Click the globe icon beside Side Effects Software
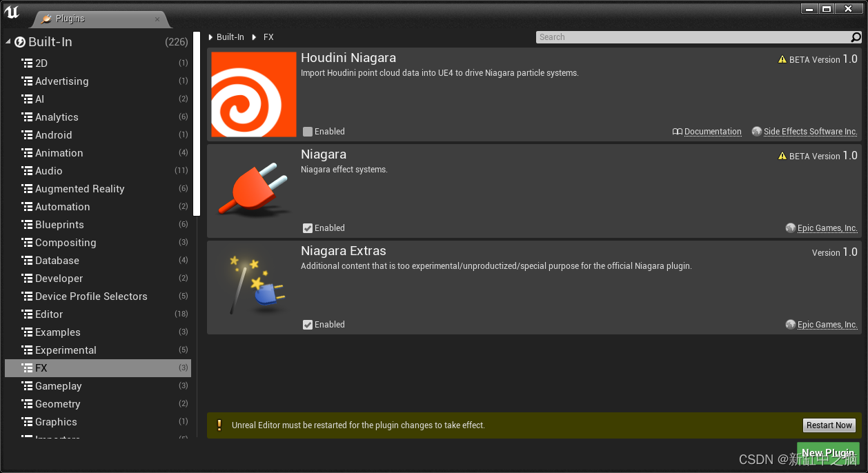This screenshot has width=868, height=473. 757,132
